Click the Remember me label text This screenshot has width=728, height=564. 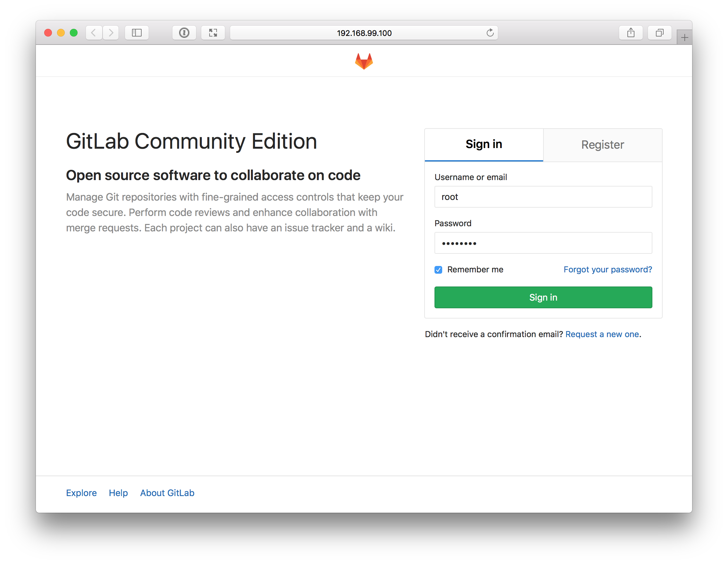point(475,269)
